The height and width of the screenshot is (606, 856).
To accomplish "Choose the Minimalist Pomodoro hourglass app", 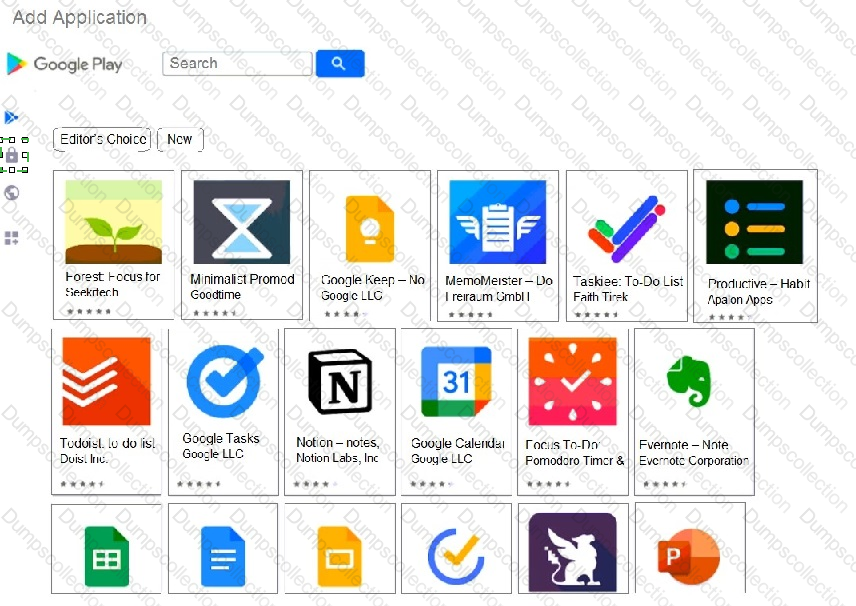I will [242, 222].
